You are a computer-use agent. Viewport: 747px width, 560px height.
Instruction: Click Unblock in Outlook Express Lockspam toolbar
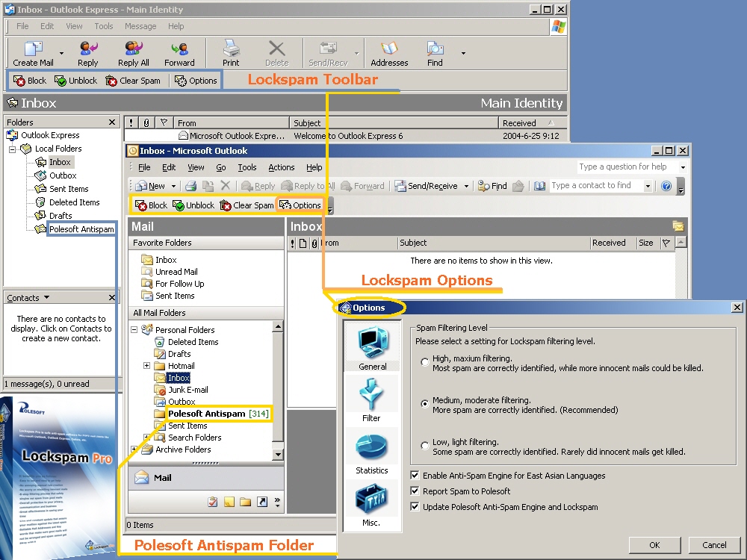pyautogui.click(x=75, y=81)
